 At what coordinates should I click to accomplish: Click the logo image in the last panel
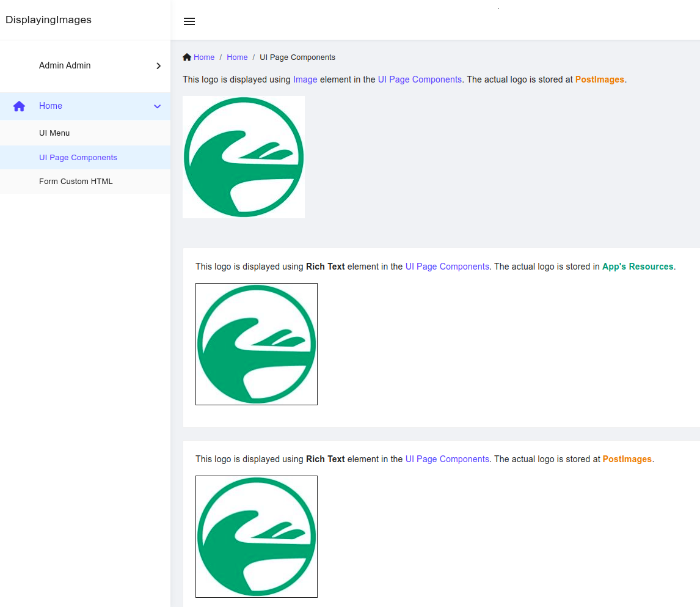pos(257,537)
